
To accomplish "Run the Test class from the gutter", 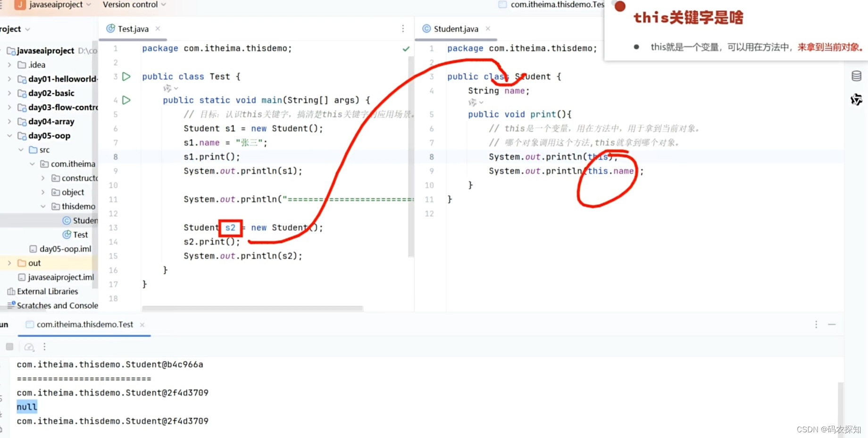I will point(126,76).
